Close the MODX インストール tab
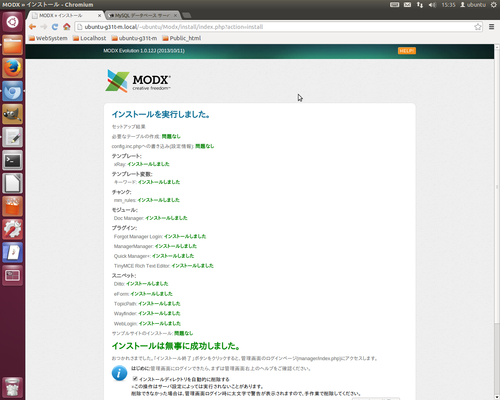 [99, 16]
